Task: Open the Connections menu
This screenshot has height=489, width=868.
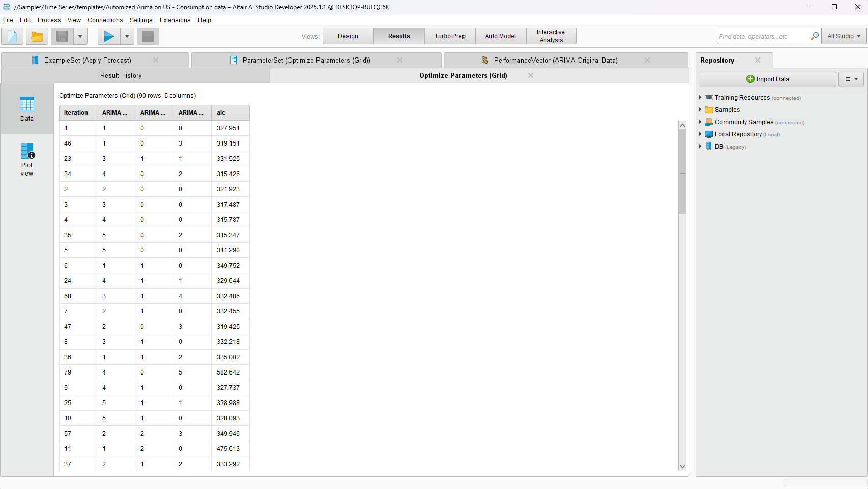Action: pos(105,20)
